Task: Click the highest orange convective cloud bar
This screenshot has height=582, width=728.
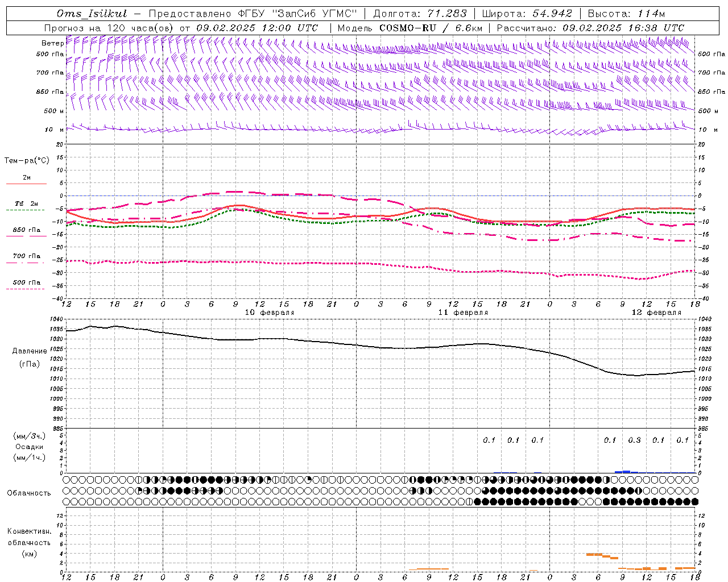Action: click(594, 554)
